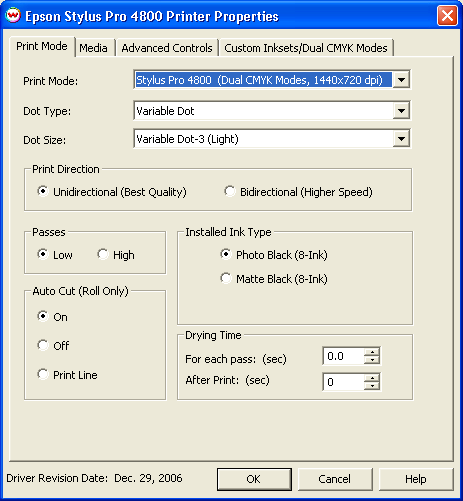The height and width of the screenshot is (501, 463).
Task: Click the Wasatch app icon in title bar
Action: coord(13,15)
